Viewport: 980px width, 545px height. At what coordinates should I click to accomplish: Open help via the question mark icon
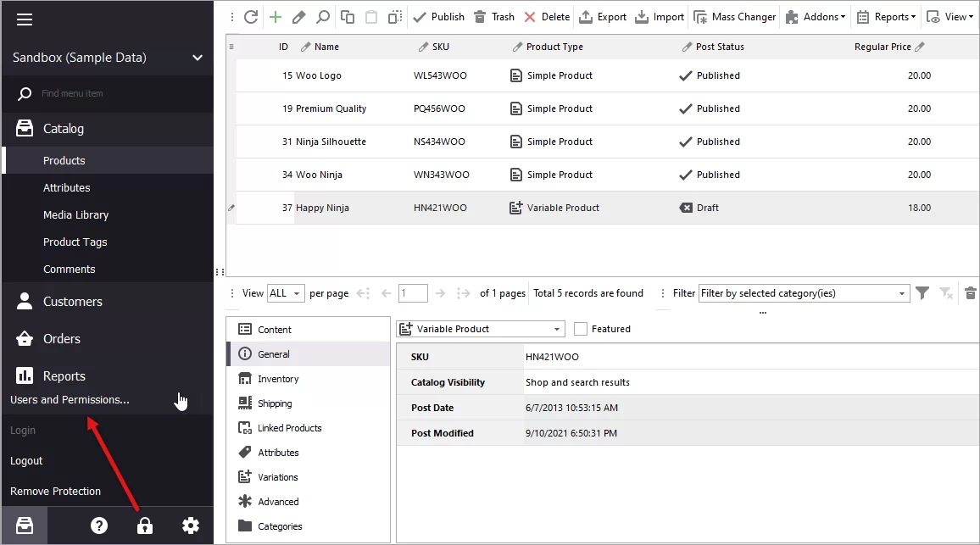click(99, 526)
